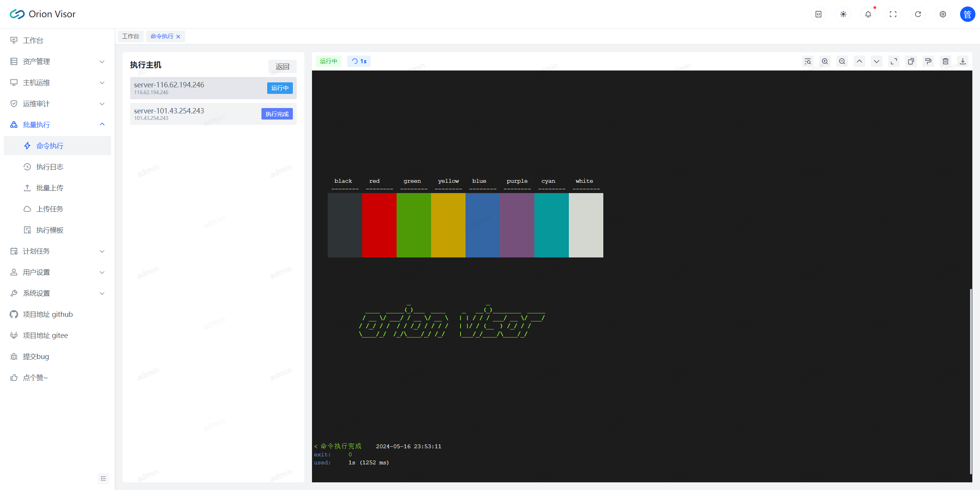Image resolution: width=980 pixels, height=490 pixels.
Task: Click the zoom in magnifier icon
Action: click(825, 61)
